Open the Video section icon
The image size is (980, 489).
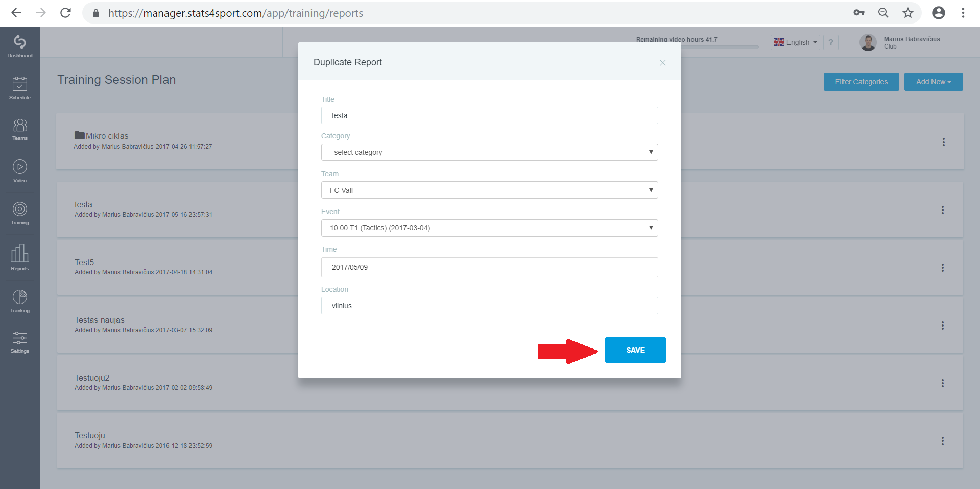[20, 171]
